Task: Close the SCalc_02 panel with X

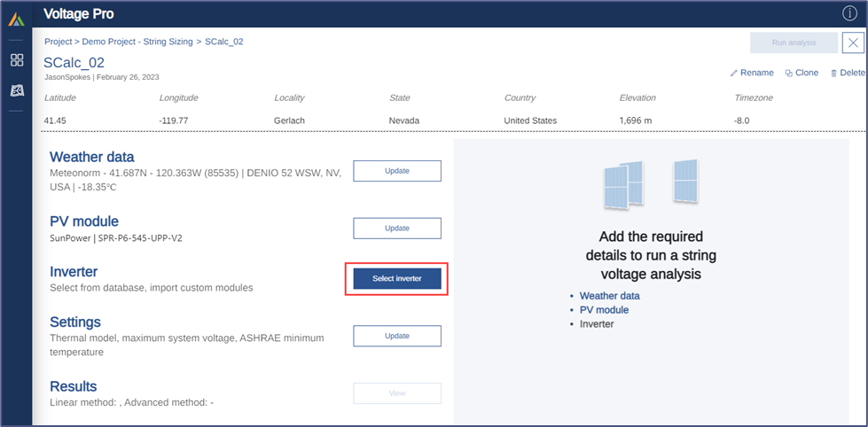Action: coord(853,43)
